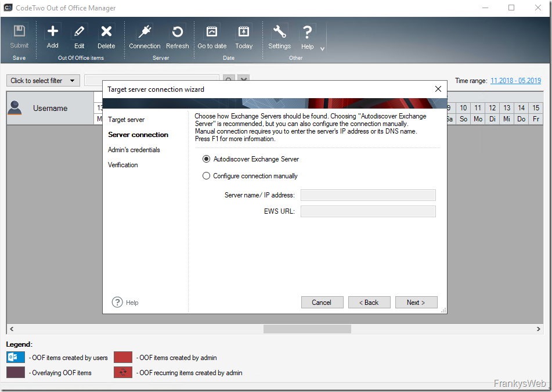
Task: Click the EWS URL input field
Action: [x=368, y=211]
